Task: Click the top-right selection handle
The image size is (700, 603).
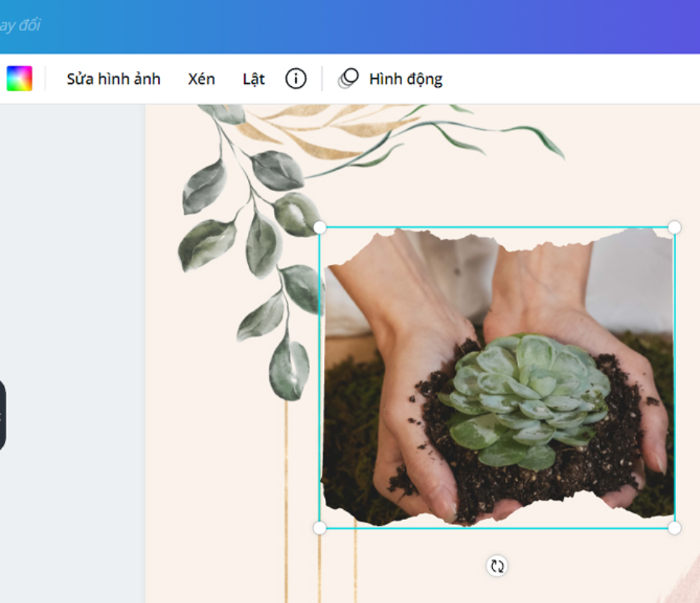Action: click(675, 225)
